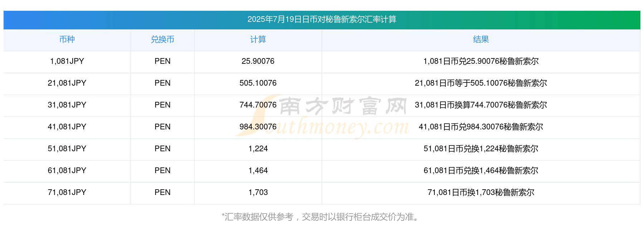Click result 31,081日币换算744.70076秘鲁新索尔
The width and height of the screenshot is (644, 233).
point(481,105)
